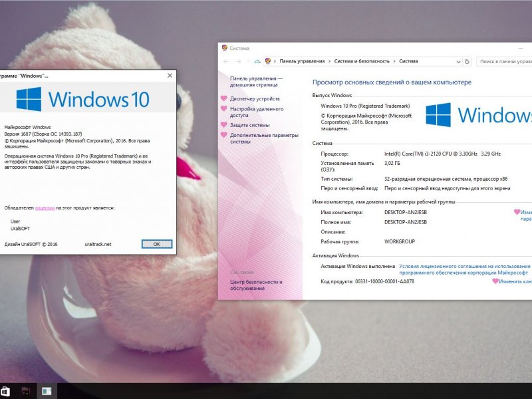Click the product code 00331-10000-00001-AA078
Image resolution: width=532 pixels, height=399 pixels.
[x=384, y=281]
